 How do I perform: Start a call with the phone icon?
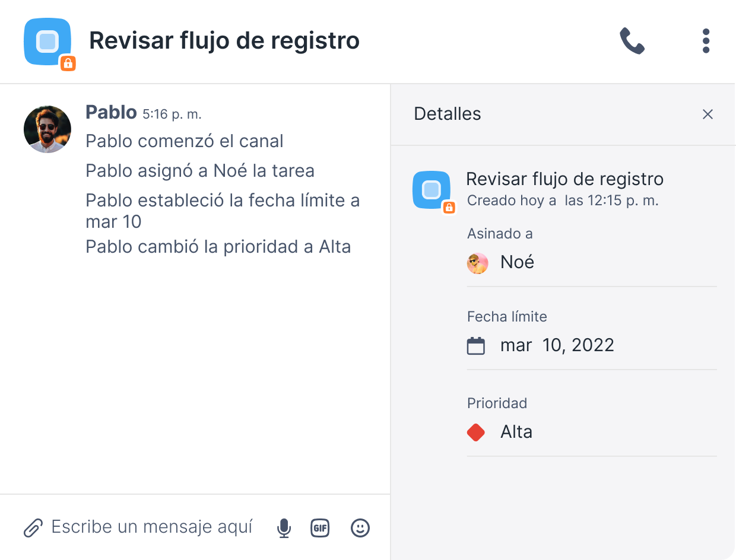632,42
